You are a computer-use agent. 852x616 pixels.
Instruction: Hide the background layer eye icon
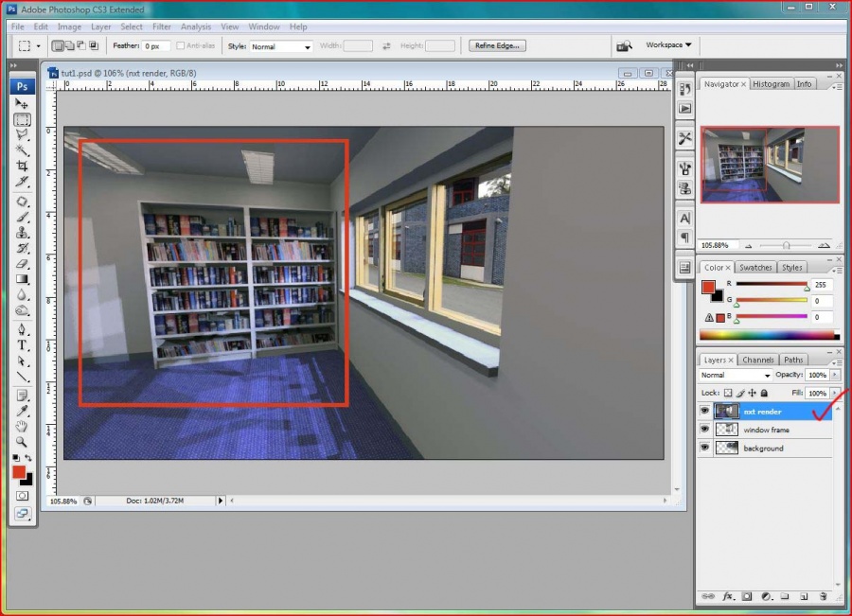pyautogui.click(x=704, y=448)
